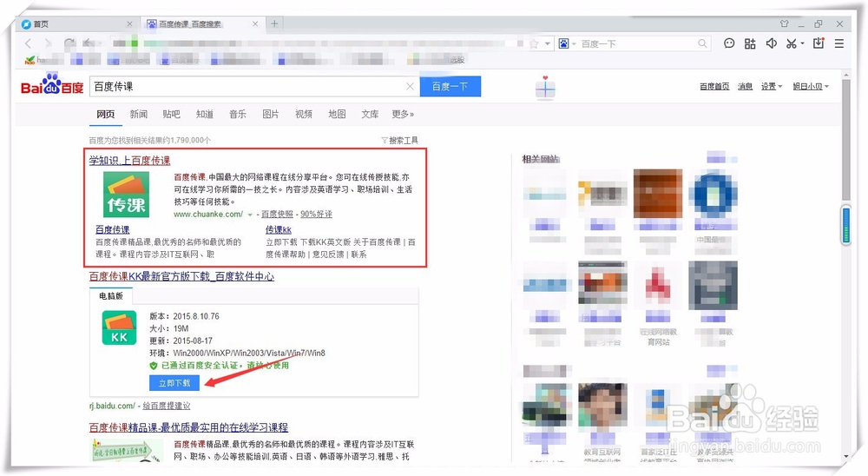Open 百度快照 link
The image size is (868, 476).
click(x=278, y=214)
